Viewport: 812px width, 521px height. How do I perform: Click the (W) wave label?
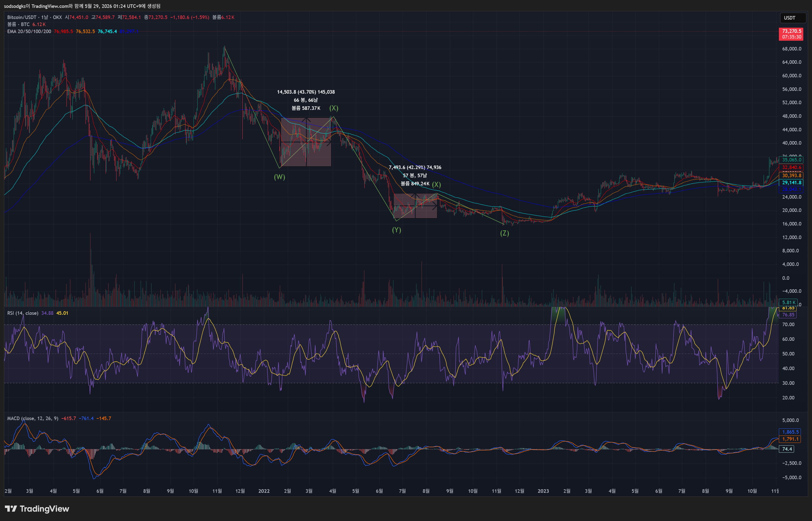tap(280, 177)
